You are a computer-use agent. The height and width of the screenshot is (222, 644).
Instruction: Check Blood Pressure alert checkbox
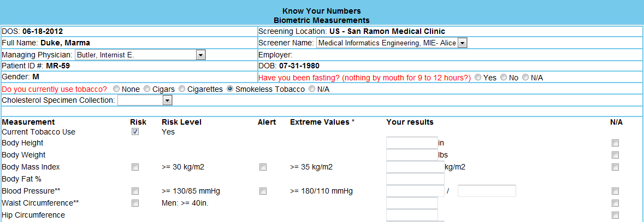(x=263, y=191)
